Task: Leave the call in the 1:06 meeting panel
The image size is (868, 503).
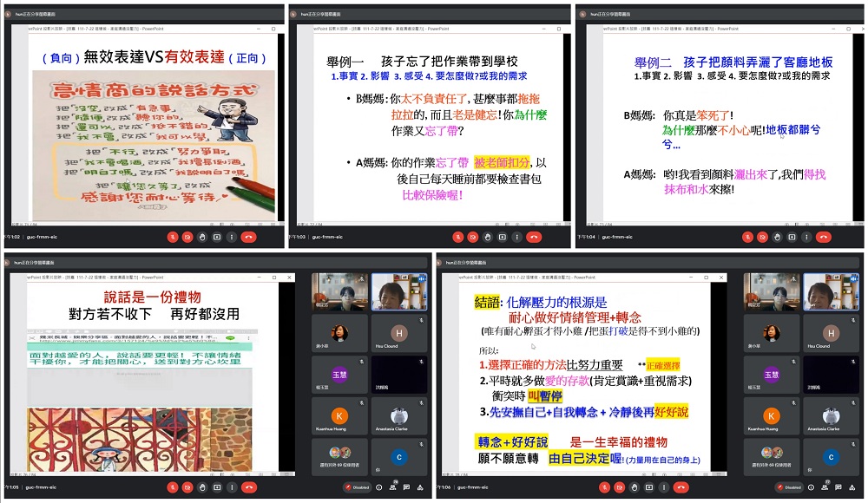Action: pos(681,487)
